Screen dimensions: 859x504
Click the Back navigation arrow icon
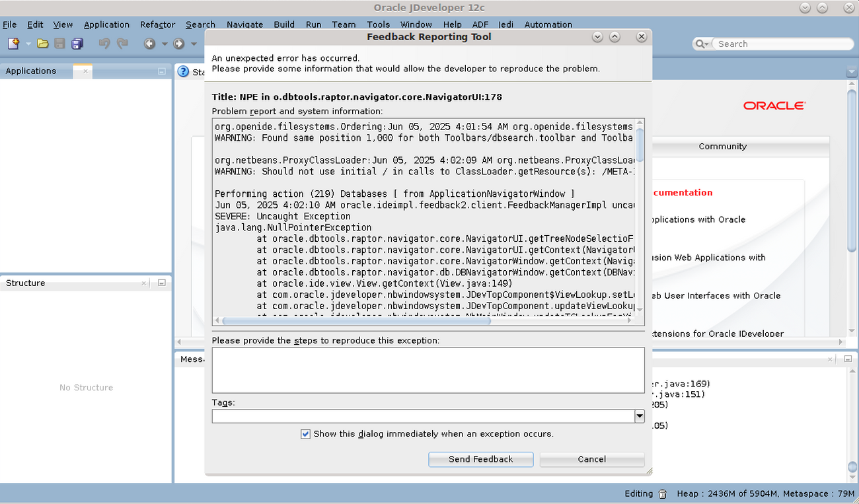[150, 44]
